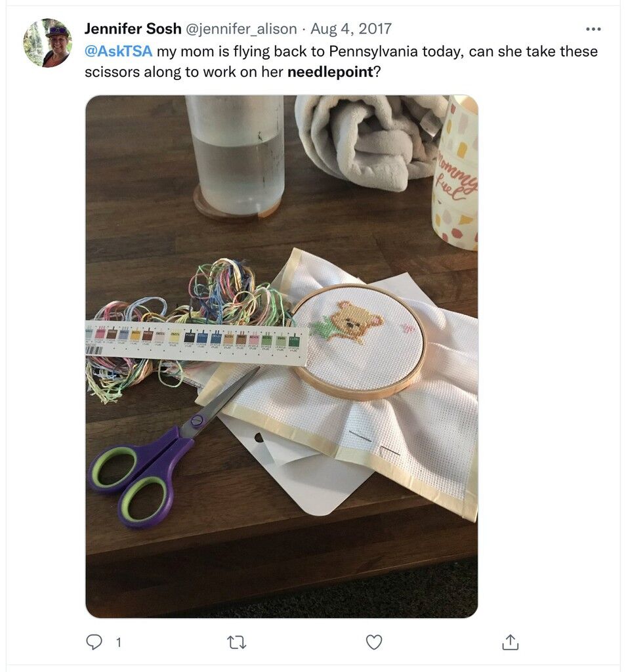
Task: Retweet this post using retweet icon
Action: 236,642
